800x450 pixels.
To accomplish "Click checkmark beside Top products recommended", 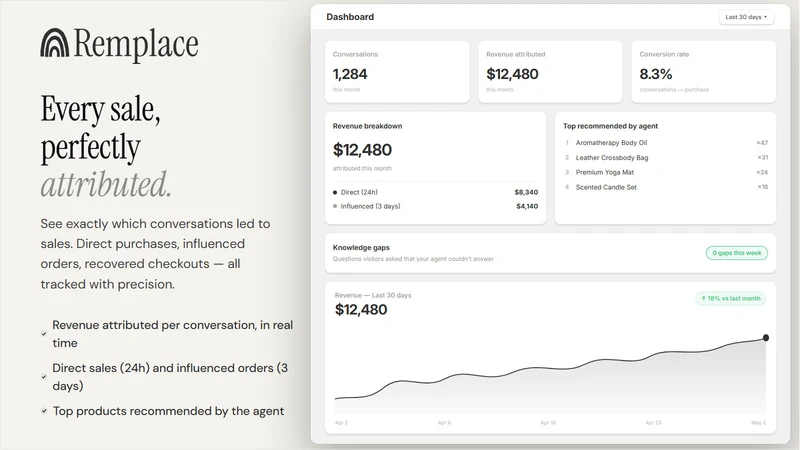I will 44,411.
